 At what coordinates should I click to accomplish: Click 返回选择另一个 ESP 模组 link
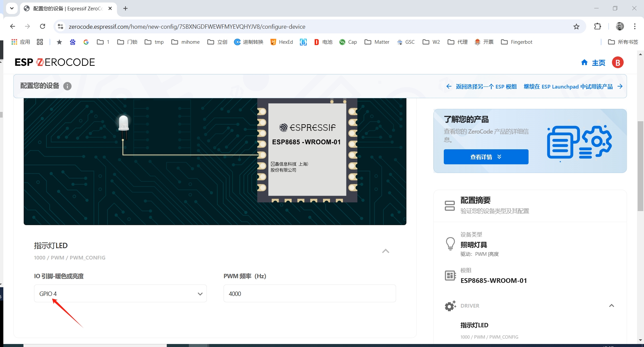(x=481, y=86)
